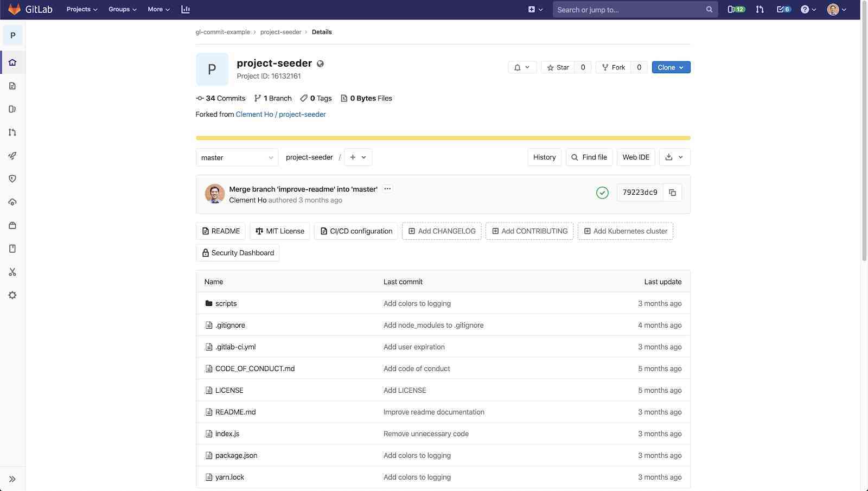Open the commit History
The image size is (868, 491).
click(x=544, y=157)
